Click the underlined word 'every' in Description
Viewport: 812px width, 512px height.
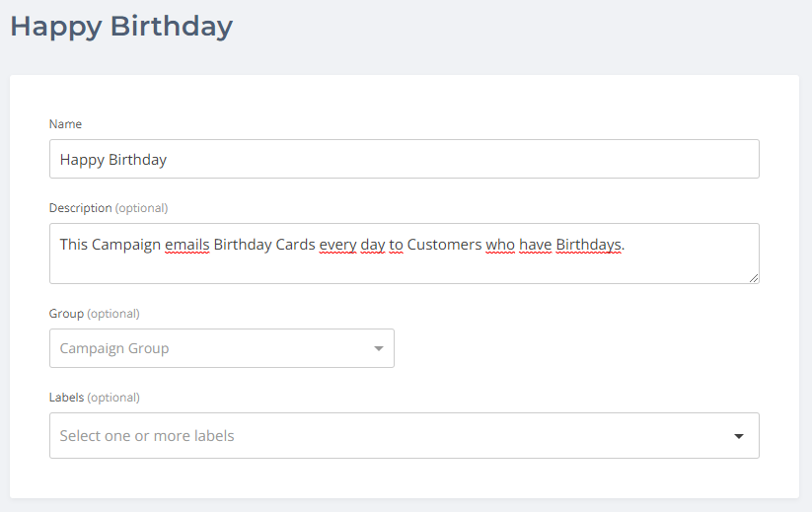tap(337, 244)
